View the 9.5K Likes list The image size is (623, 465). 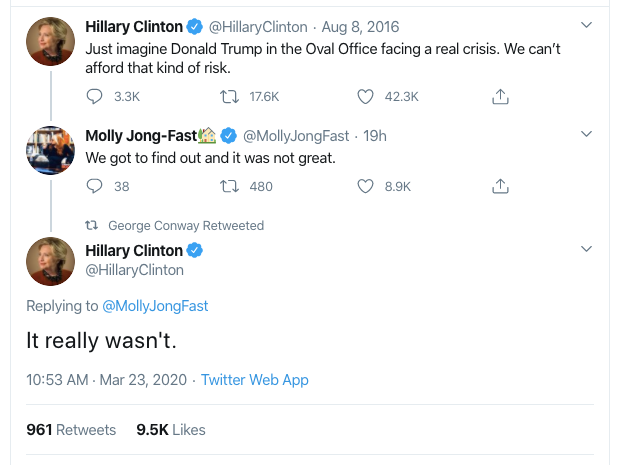click(171, 430)
